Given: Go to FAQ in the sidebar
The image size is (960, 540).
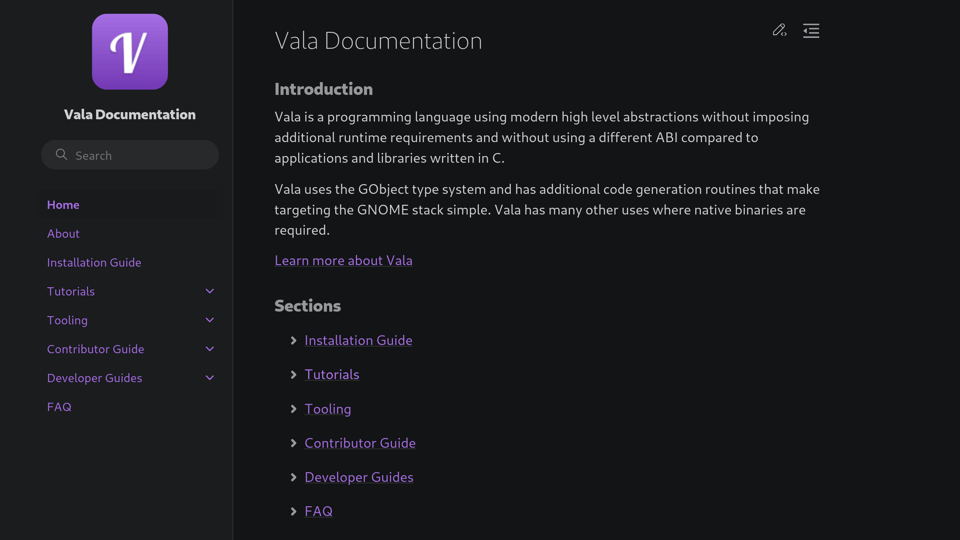Looking at the screenshot, I should (x=59, y=407).
